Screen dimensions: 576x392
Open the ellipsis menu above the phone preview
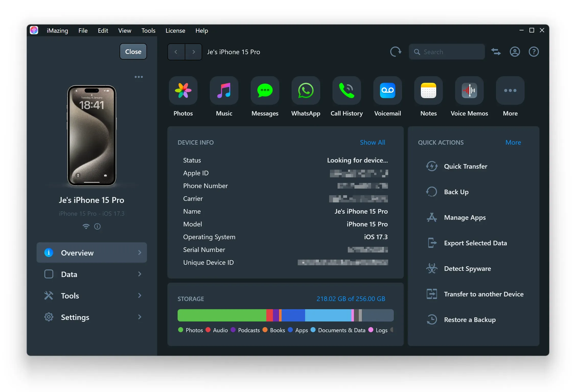[139, 77]
